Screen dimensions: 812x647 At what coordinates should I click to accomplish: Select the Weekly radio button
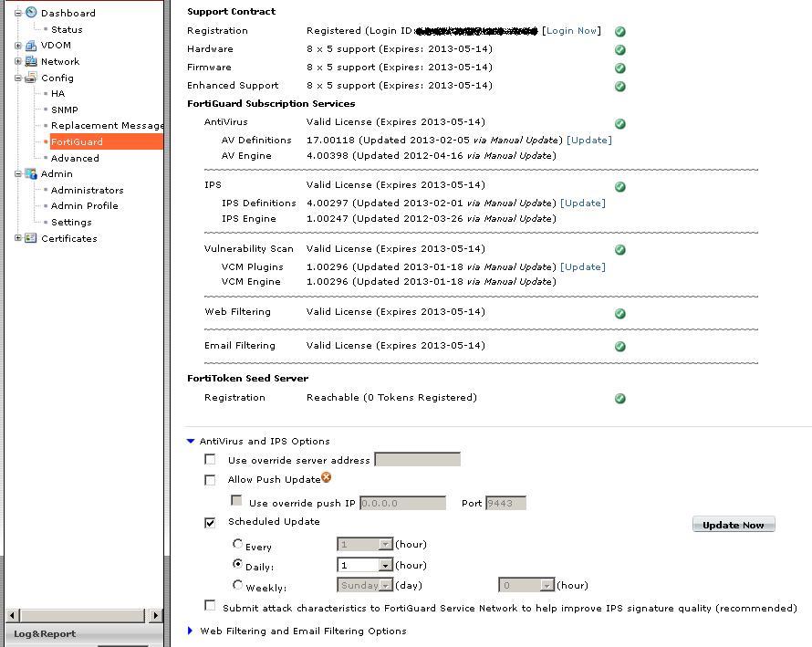pyautogui.click(x=237, y=584)
